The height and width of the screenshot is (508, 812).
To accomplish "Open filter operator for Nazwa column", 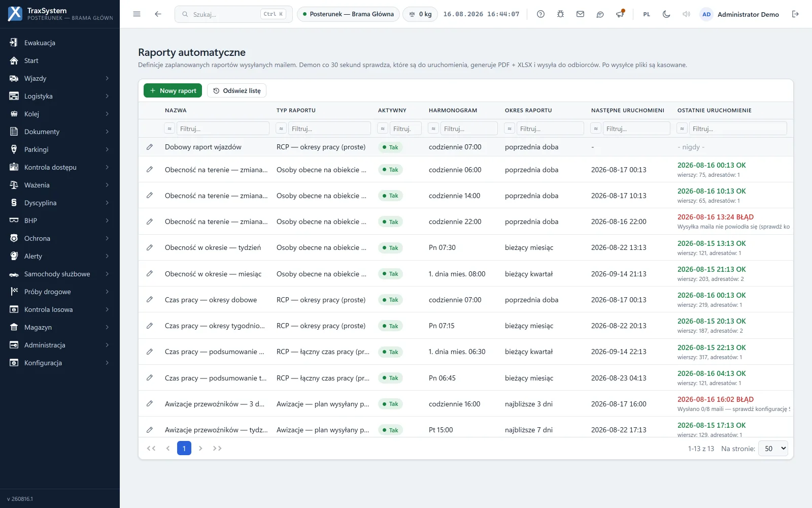I will click(x=170, y=129).
